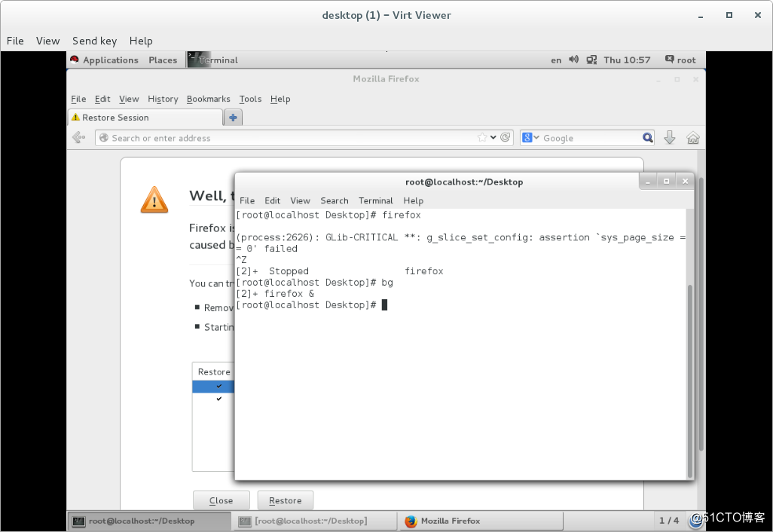Click the '[2]+ Stopped' line in terminal
Screen dimensions: 773x532
pos(340,271)
